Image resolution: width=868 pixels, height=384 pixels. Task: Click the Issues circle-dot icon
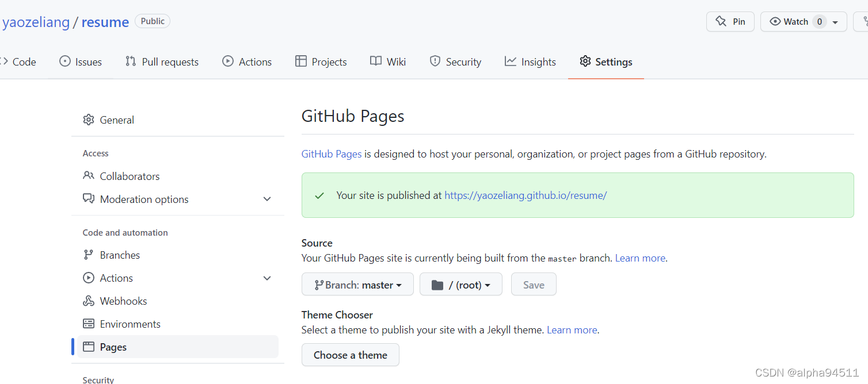point(65,61)
